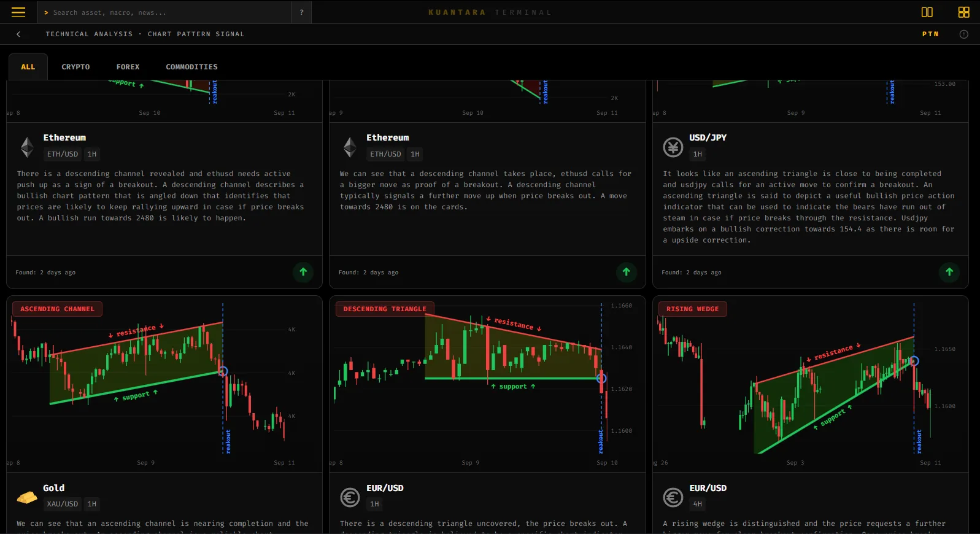Click breakout circle marker on Gold chart

coord(223,371)
